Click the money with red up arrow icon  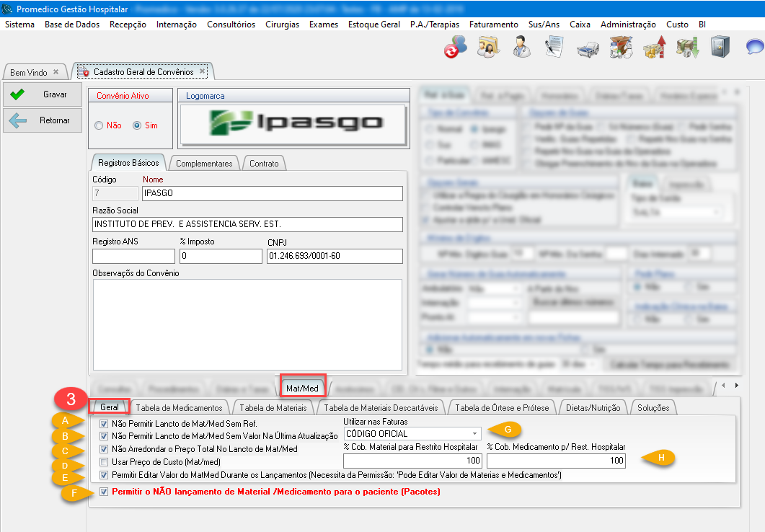[x=653, y=48]
